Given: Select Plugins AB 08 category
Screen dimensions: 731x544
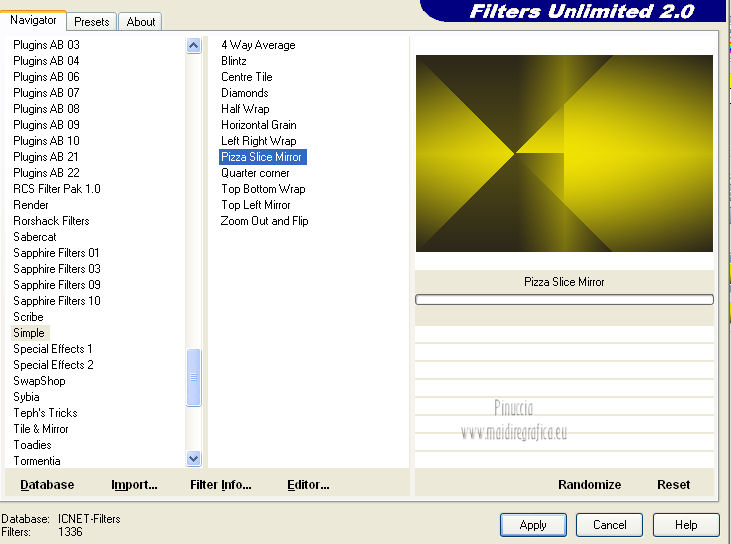Looking at the screenshot, I should click(46, 109).
